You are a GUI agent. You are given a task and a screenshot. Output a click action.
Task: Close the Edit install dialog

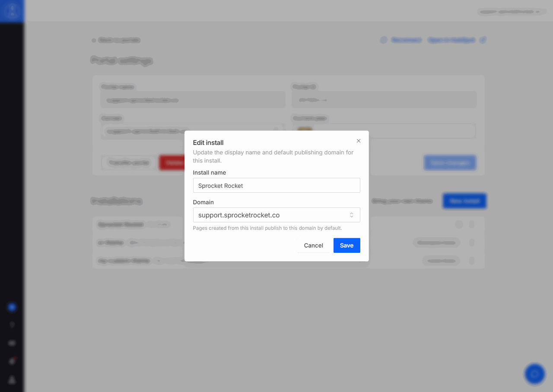pyautogui.click(x=359, y=141)
